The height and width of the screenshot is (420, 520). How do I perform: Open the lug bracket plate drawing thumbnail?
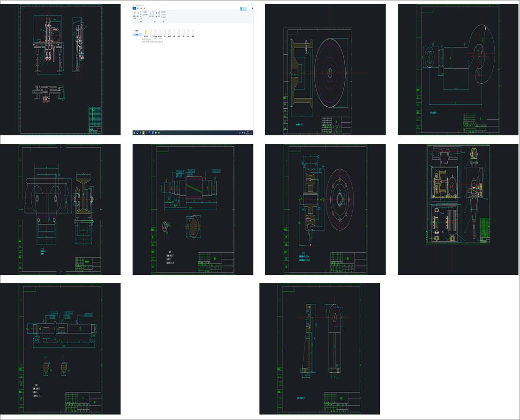click(x=319, y=349)
